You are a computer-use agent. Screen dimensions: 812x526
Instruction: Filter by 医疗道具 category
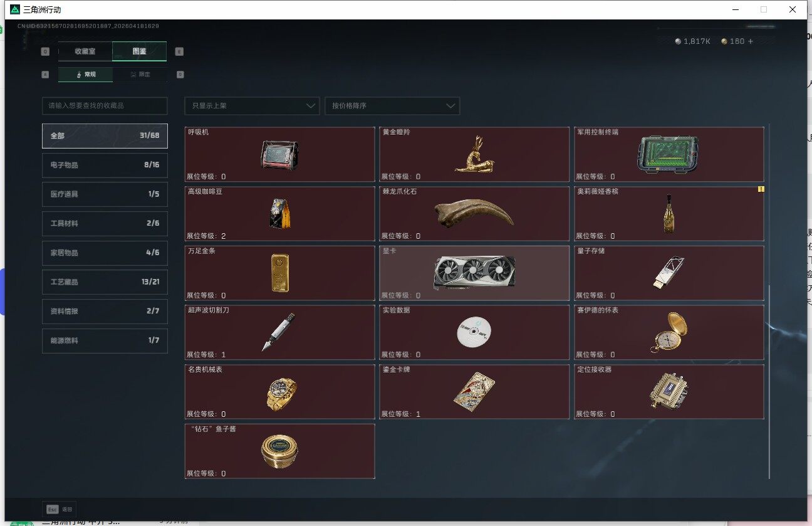coord(105,194)
